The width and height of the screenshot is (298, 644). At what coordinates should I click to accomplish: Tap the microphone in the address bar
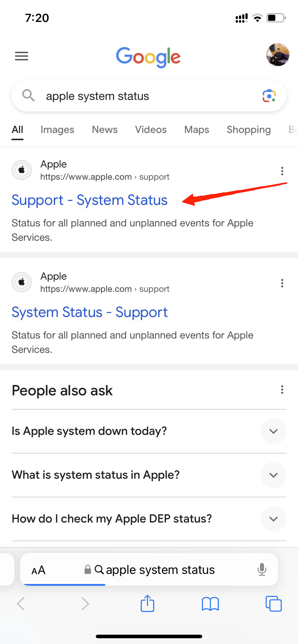point(262,570)
